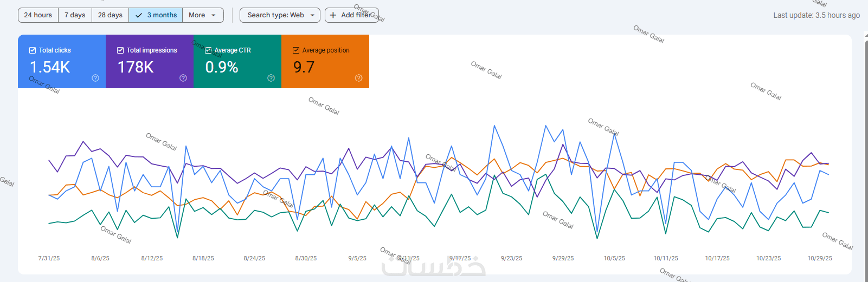868x282 pixels.
Task: Click the Total impressions help icon
Action: [x=183, y=78]
